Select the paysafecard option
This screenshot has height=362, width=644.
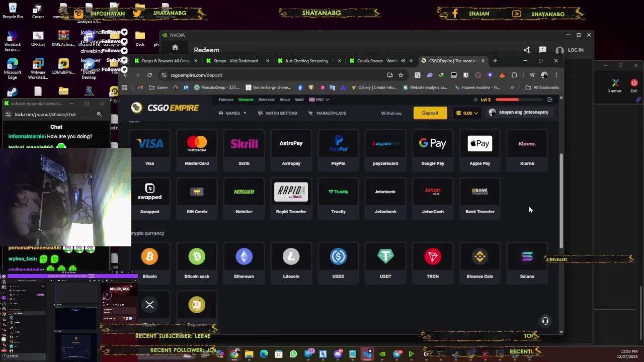click(x=385, y=150)
